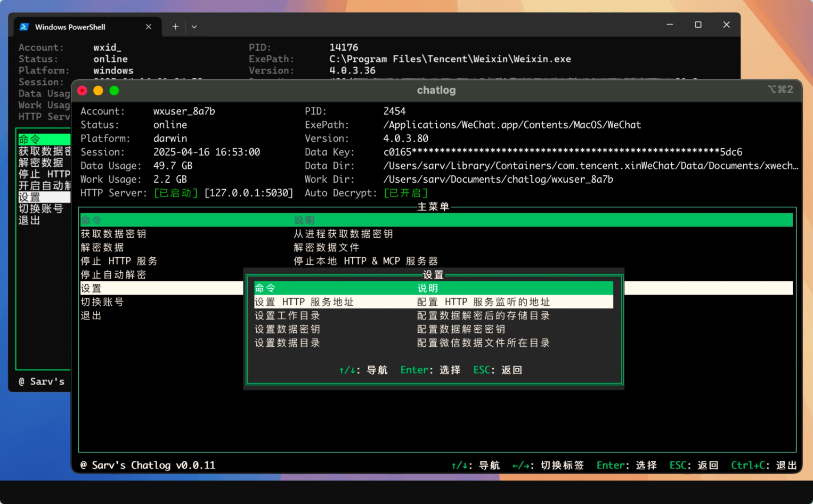The image size is (813, 504).
Task: Click description 解密数据文件 in main menu
Action: pyautogui.click(x=327, y=248)
